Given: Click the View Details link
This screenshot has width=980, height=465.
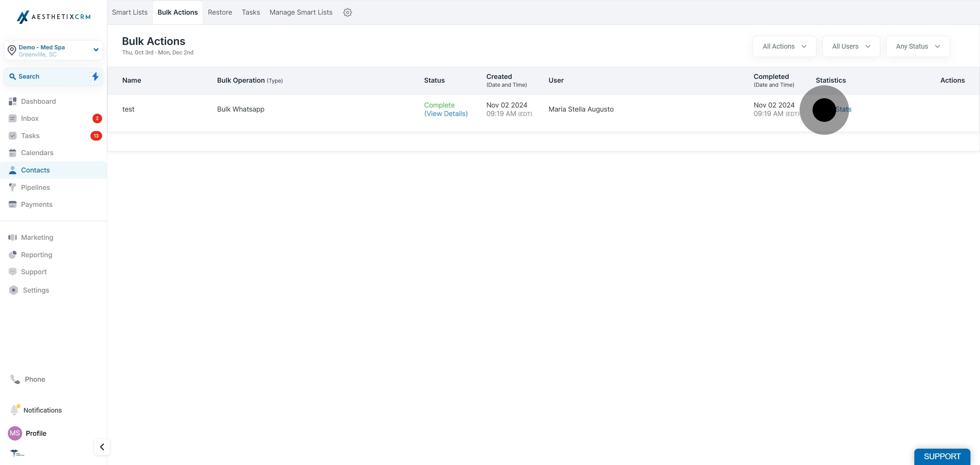Looking at the screenshot, I should pyautogui.click(x=445, y=114).
